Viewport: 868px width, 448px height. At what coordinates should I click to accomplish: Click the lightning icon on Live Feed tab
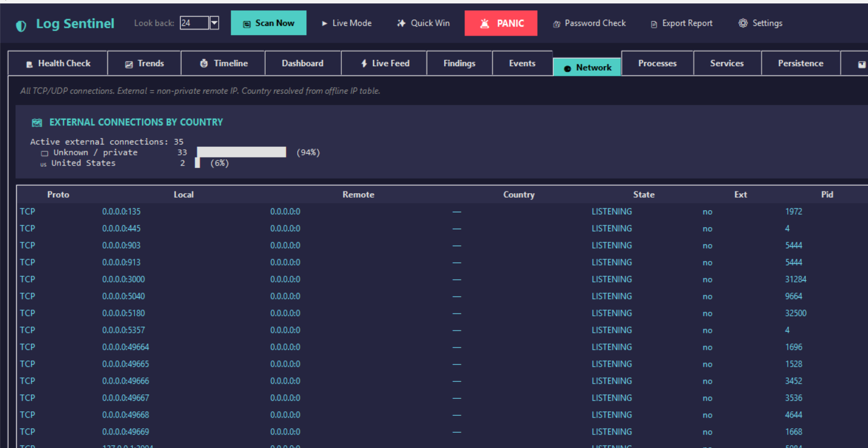(x=364, y=63)
